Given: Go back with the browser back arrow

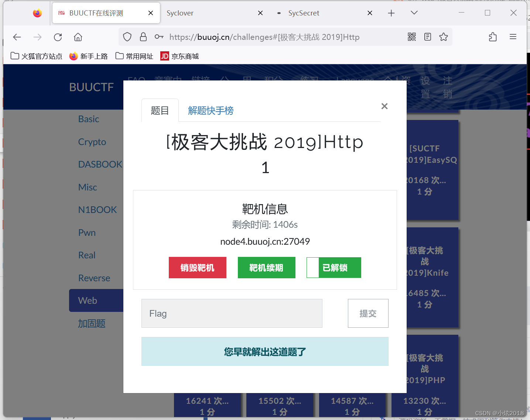Looking at the screenshot, I should [17, 37].
